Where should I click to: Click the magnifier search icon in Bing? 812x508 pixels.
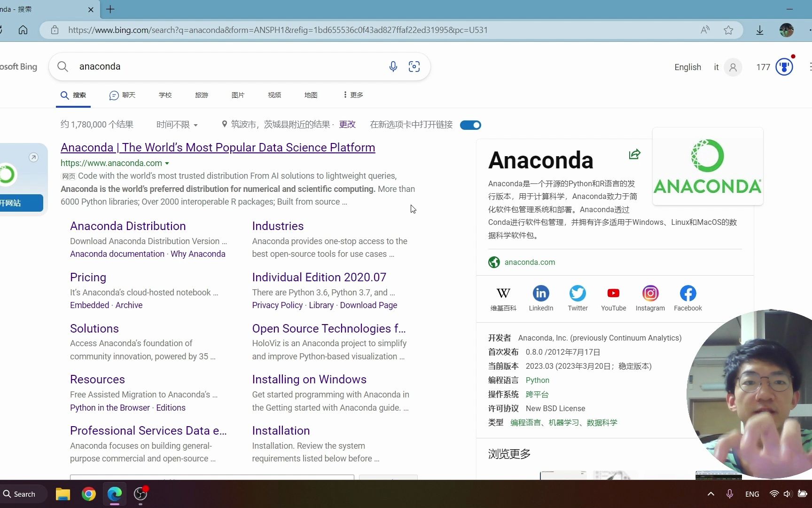click(62, 67)
